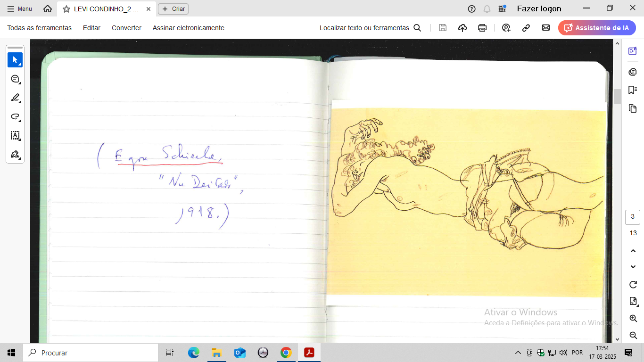Open Adobe Acrobat from the taskbar
Screen dimensions: 644x362
coord(309,353)
